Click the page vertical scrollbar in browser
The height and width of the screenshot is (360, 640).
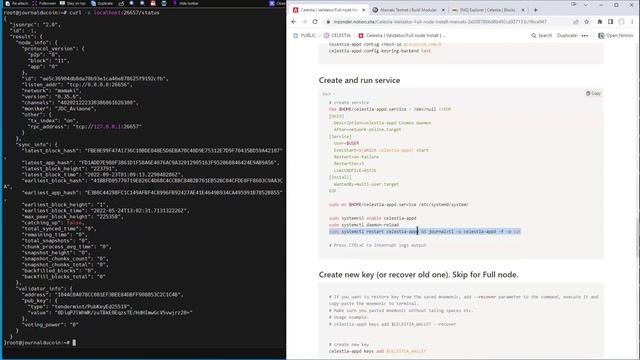pyautogui.click(x=637, y=237)
